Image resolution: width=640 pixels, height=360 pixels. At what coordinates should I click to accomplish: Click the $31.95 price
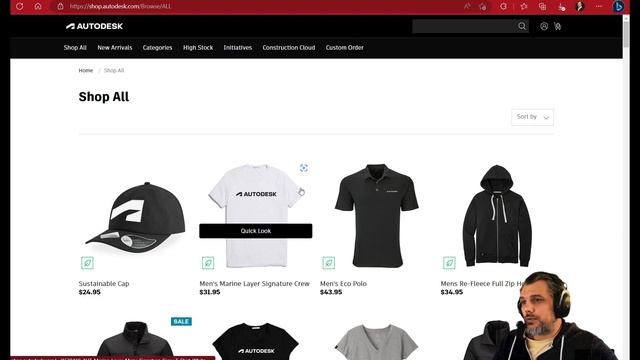coord(210,292)
